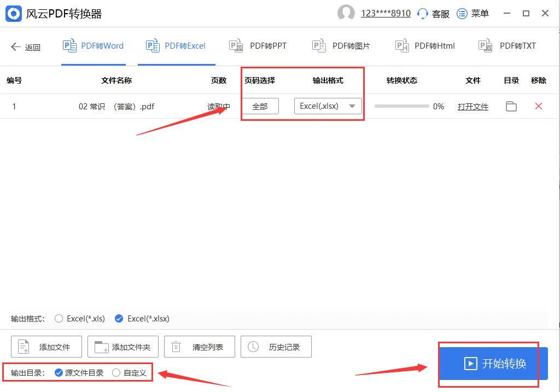This screenshot has height=392, width=560.
Task: Click the 全部 page selection button
Action: 260,107
